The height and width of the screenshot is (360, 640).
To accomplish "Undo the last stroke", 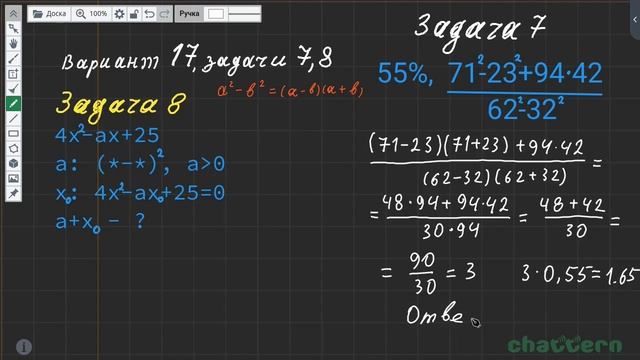I will pyautogui.click(x=149, y=14).
